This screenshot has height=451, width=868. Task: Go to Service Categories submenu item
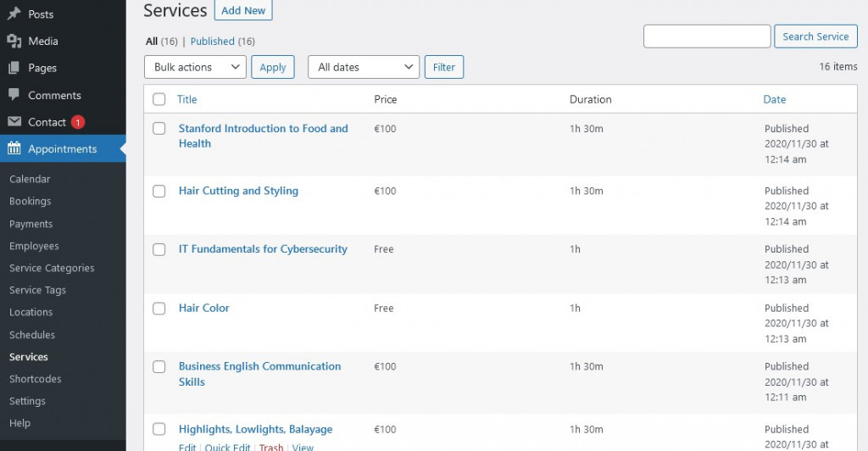pyautogui.click(x=52, y=268)
